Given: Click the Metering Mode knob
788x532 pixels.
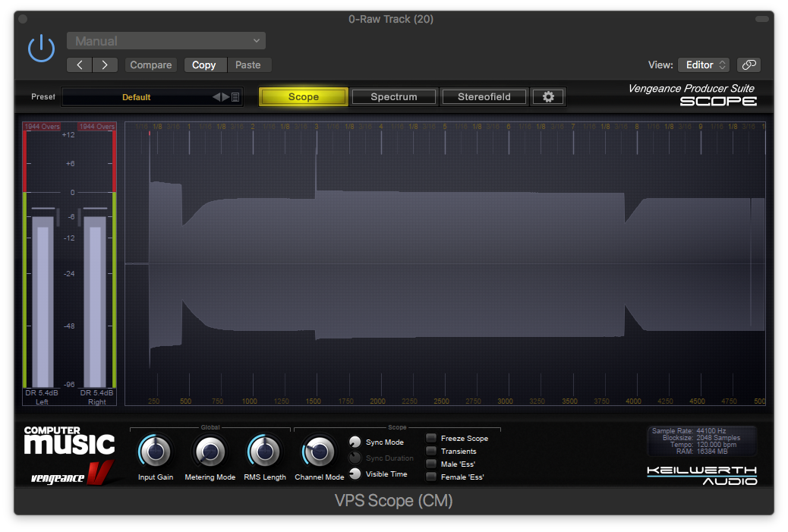Looking at the screenshot, I should coord(210,451).
